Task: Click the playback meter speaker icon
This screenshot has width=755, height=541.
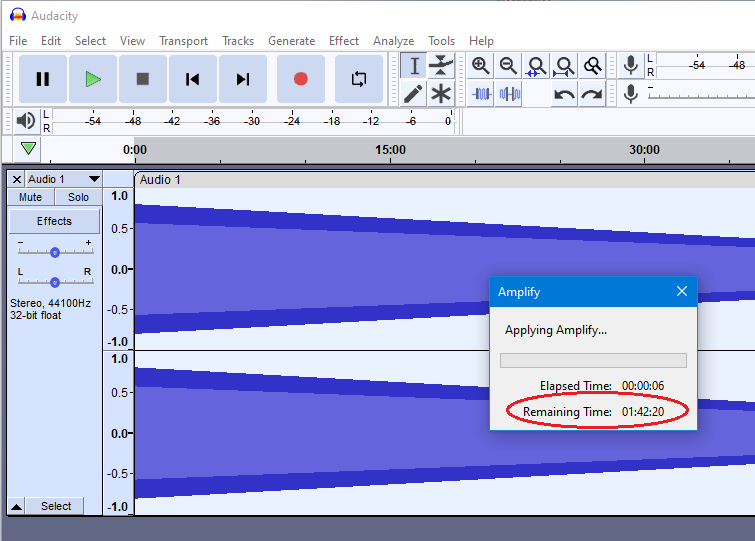Action: coord(26,120)
